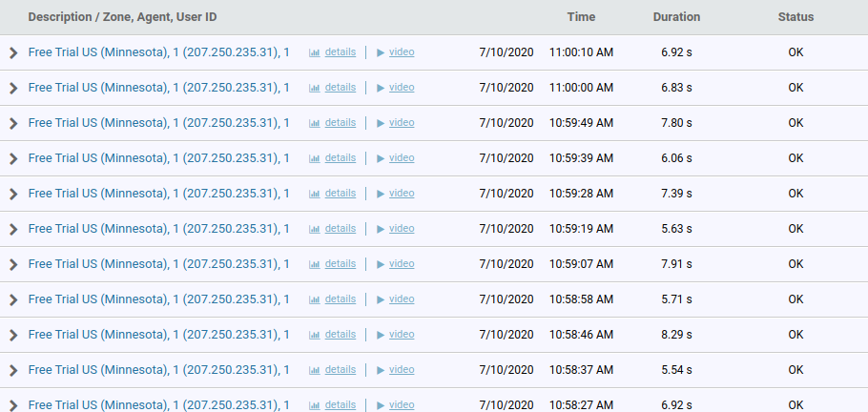868x412 pixels.
Task: Click the bar chart icon for 10:59:07 AM
Action: 314,264
